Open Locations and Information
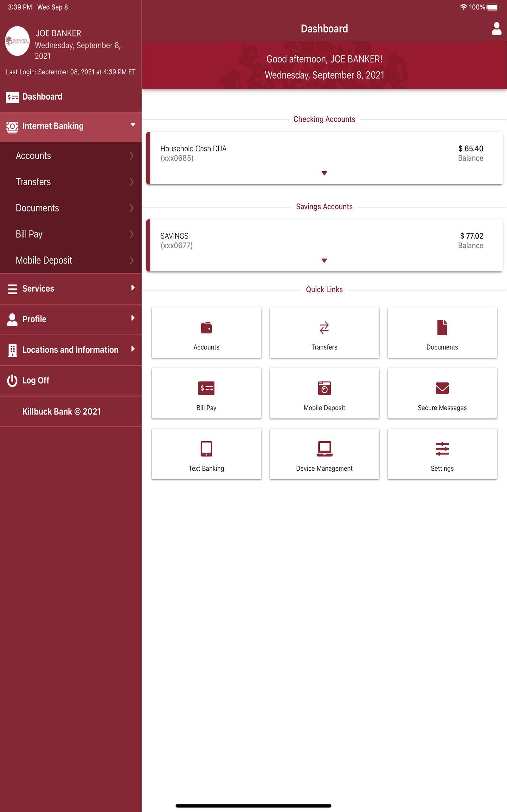Screen dimensions: 507x812 [71, 350]
